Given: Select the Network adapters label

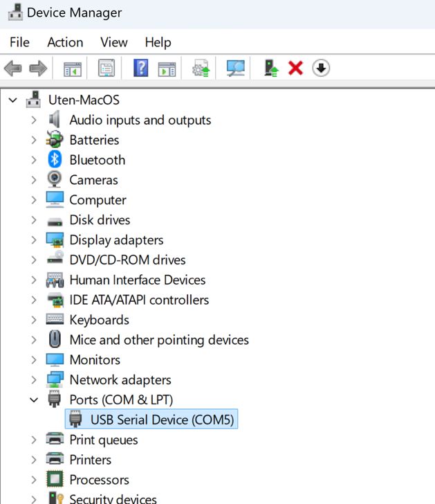Looking at the screenshot, I should pos(120,380).
